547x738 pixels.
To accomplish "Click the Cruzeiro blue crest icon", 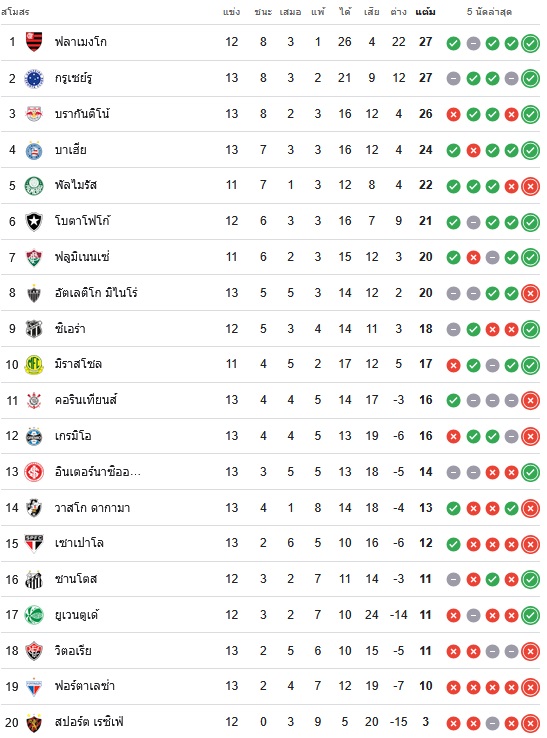I will point(34,78).
